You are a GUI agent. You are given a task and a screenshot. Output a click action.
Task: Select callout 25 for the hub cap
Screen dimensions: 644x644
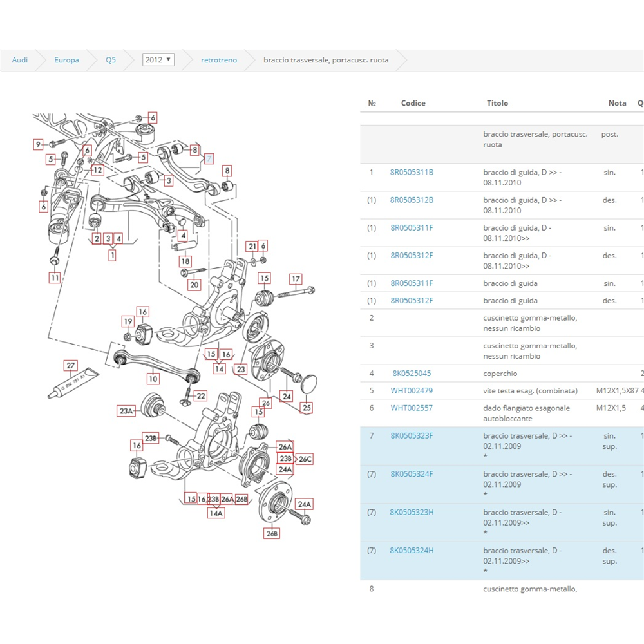coord(307,408)
